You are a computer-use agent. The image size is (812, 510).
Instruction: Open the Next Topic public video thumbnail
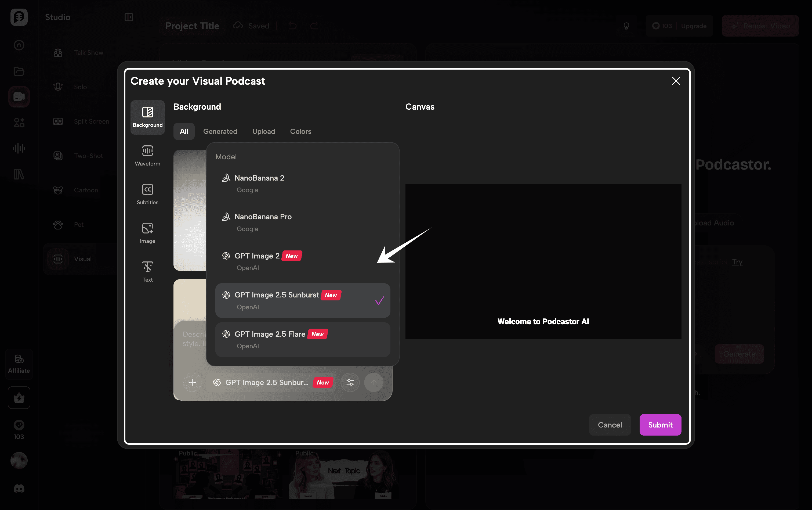(x=343, y=474)
